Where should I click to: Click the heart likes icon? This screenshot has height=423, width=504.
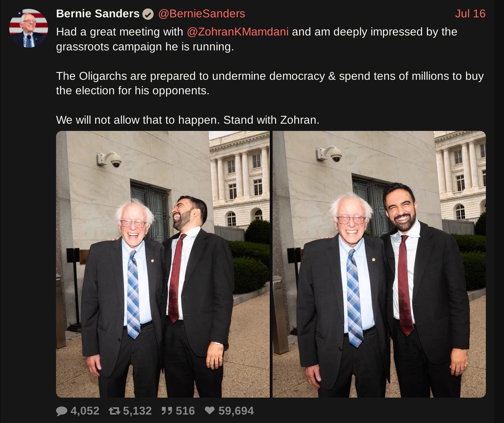[210, 410]
